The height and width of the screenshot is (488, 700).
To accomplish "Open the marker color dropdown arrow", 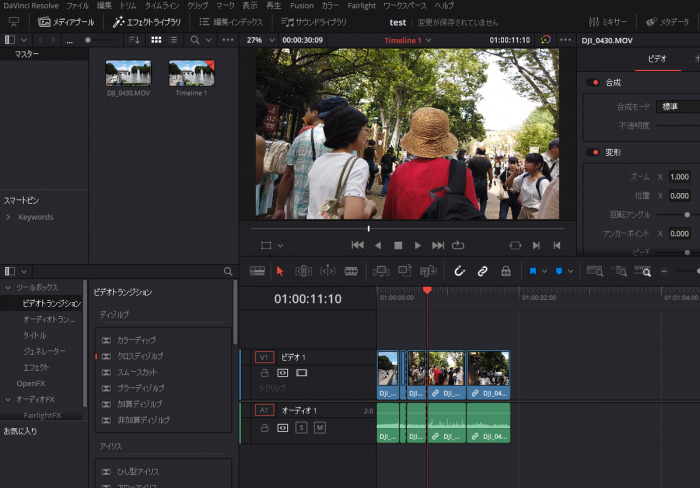I will [571, 271].
